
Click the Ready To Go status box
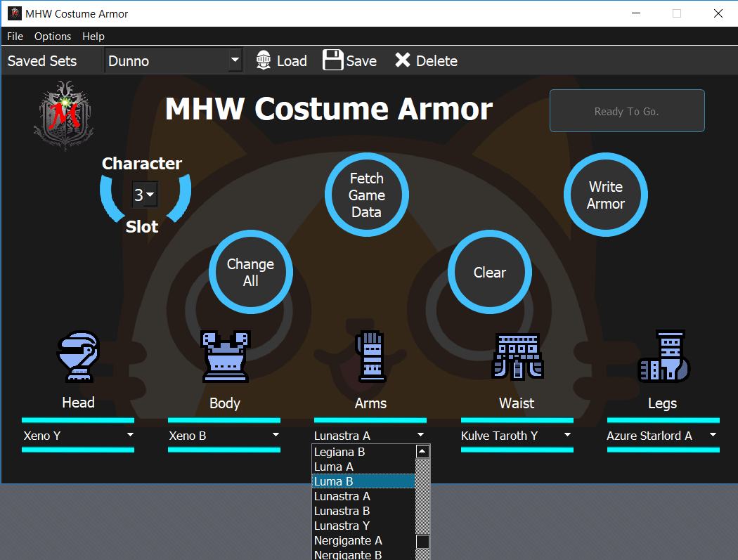(x=627, y=111)
